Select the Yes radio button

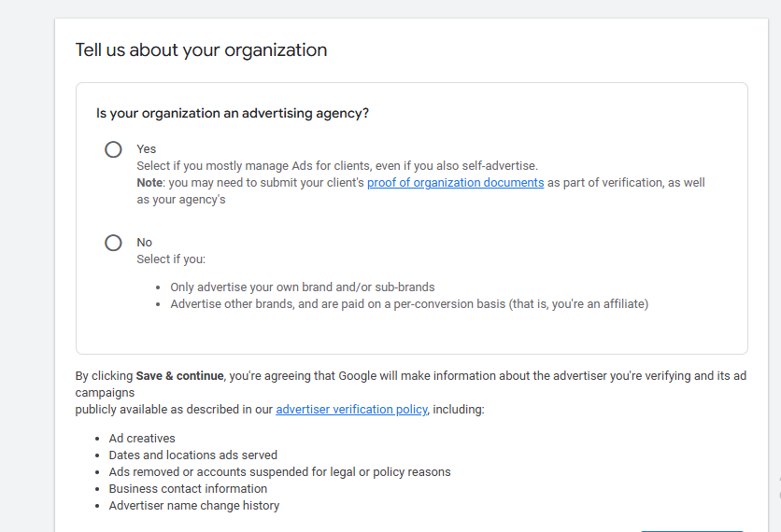pyautogui.click(x=113, y=149)
